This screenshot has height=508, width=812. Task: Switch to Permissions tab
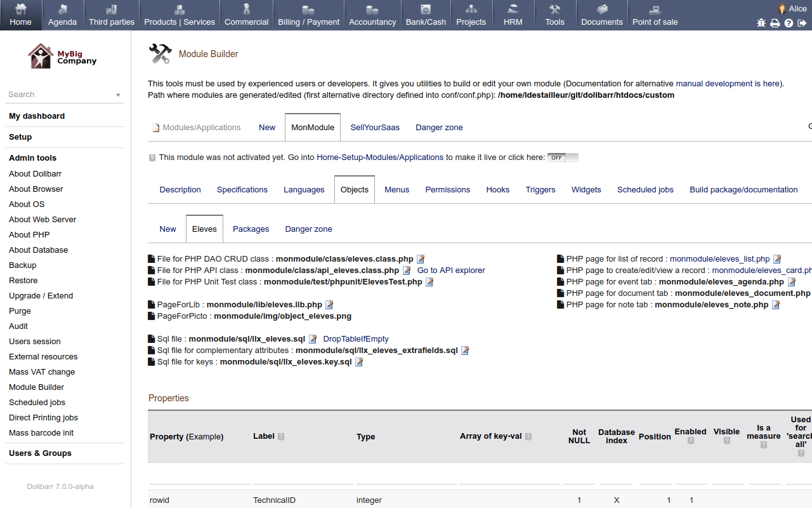click(448, 190)
